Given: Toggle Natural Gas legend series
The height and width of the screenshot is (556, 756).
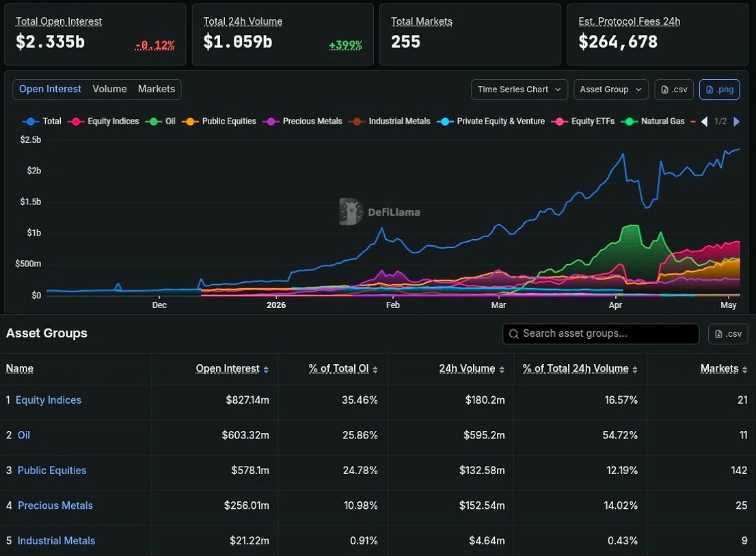Looking at the screenshot, I should click(x=653, y=122).
